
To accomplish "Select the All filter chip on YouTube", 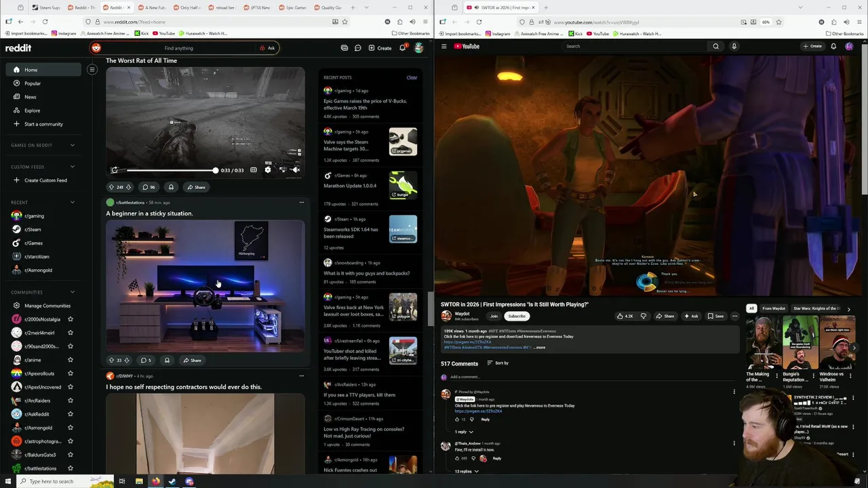I will [x=751, y=308].
